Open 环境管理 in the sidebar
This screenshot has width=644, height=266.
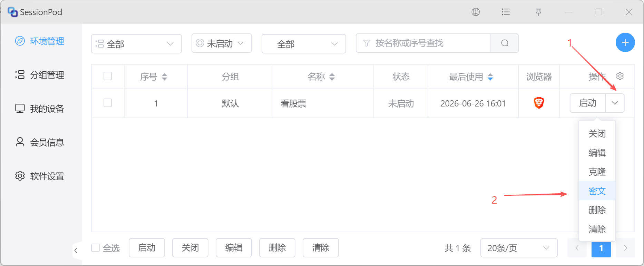(x=40, y=41)
